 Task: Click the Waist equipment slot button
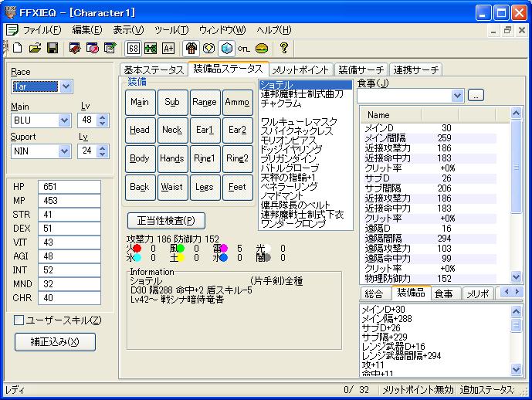tap(172, 187)
